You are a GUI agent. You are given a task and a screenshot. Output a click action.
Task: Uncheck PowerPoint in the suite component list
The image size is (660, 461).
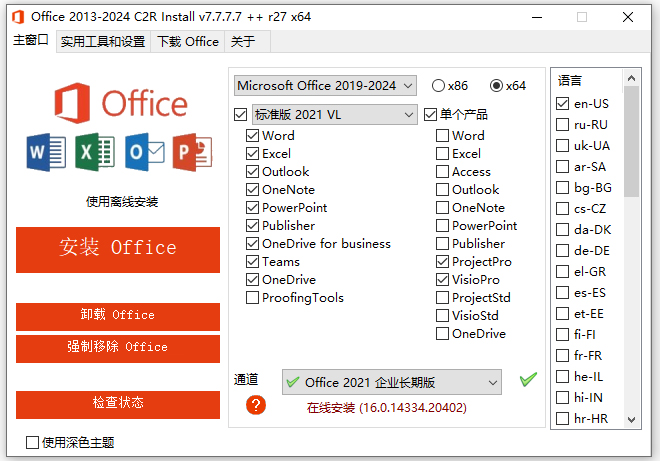coord(253,208)
